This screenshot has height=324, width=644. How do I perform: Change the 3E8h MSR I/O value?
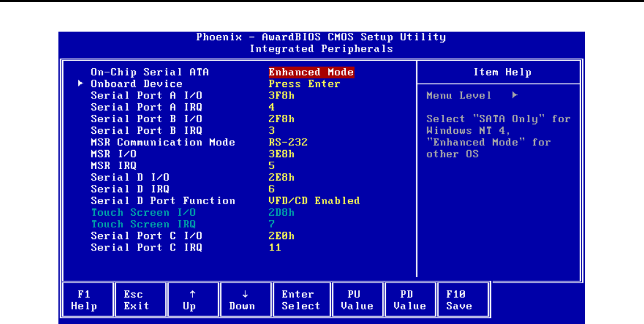(281, 154)
